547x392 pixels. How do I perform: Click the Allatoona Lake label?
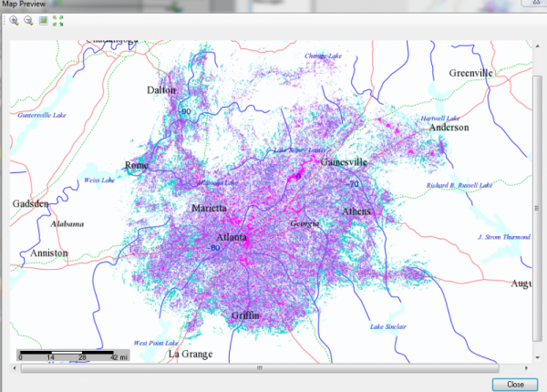point(217,182)
